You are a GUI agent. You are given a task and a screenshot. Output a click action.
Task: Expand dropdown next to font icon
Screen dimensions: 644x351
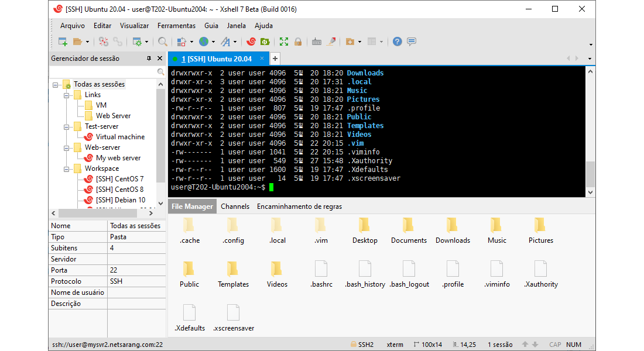(235, 42)
